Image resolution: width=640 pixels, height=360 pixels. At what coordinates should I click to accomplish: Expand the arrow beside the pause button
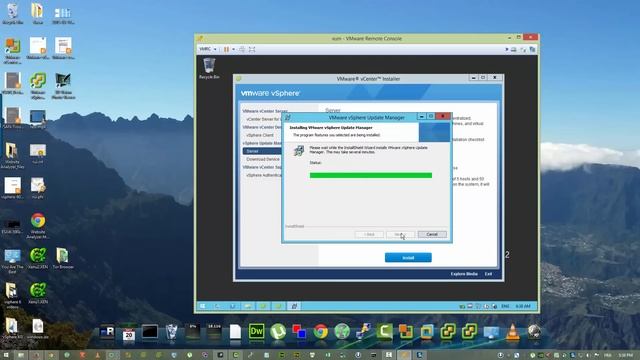point(233,49)
